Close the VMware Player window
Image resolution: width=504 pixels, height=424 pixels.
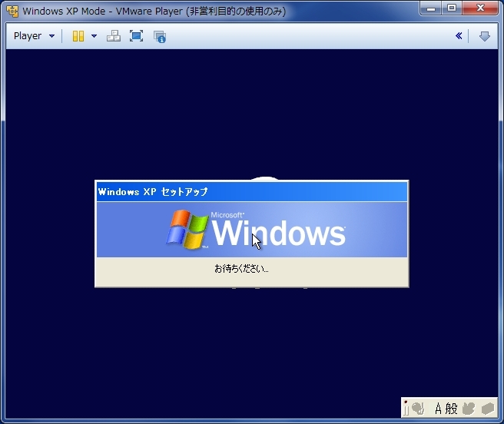[480, 8]
